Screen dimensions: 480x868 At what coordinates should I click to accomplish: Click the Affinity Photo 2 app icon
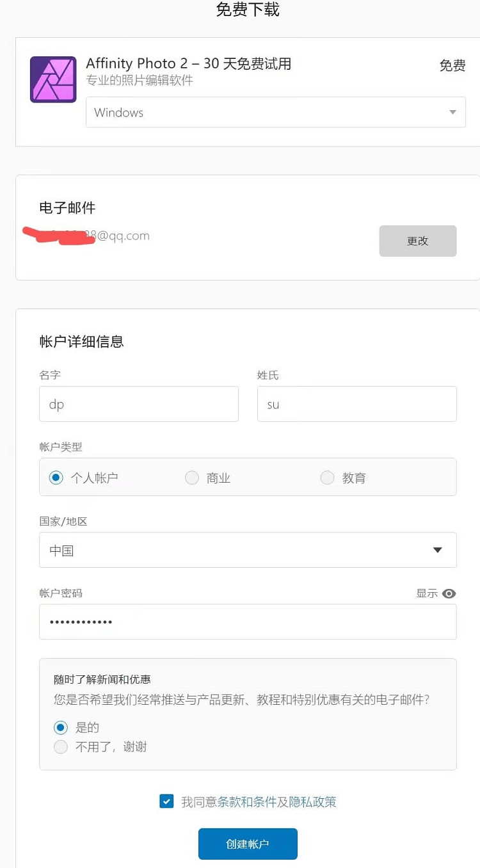click(53, 79)
